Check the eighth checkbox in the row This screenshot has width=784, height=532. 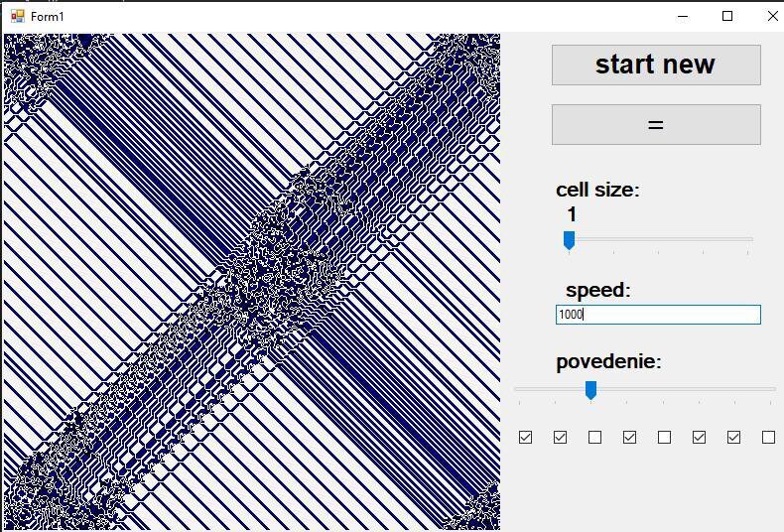click(x=768, y=438)
